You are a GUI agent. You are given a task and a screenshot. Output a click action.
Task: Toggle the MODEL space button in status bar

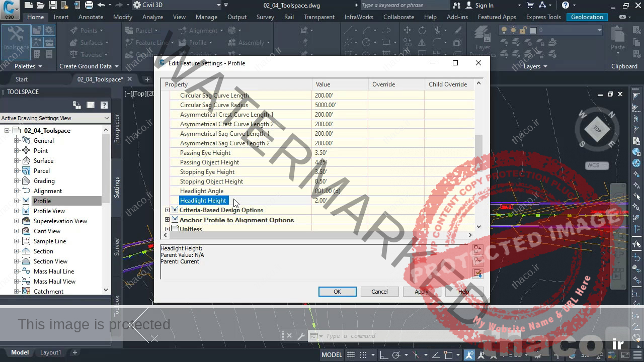coord(332,354)
